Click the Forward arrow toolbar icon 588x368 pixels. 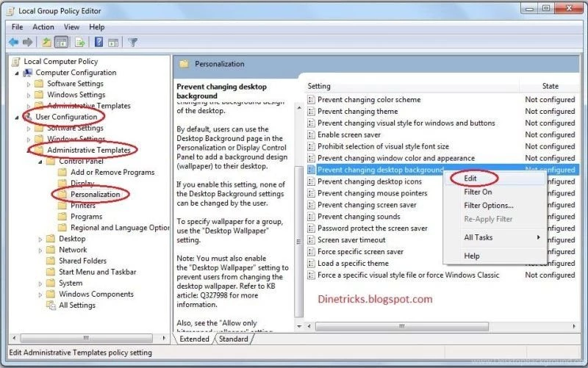click(x=28, y=42)
